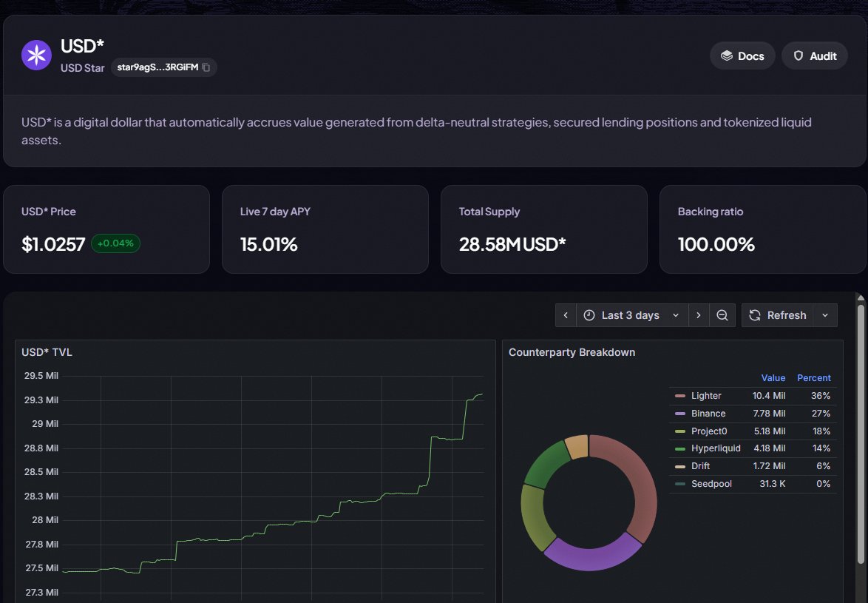Click the stacked layers icon in Docs

tap(726, 55)
